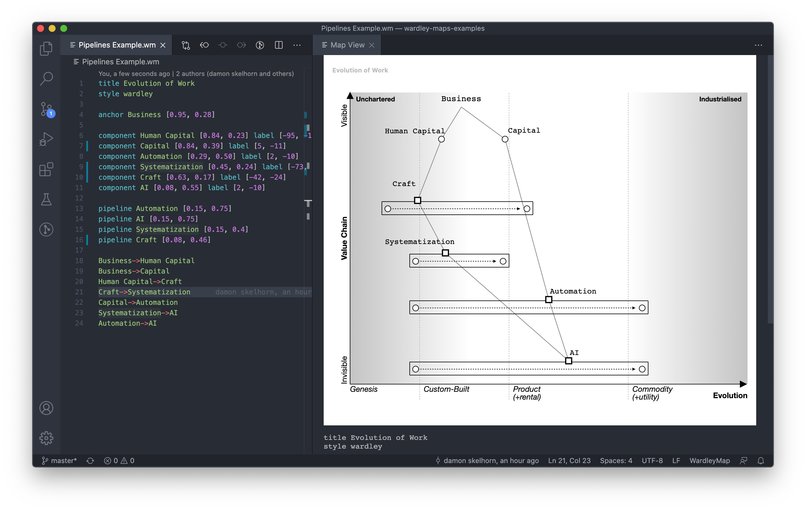Click the macOS yellow minimize window button
806x510 pixels.
click(52, 28)
